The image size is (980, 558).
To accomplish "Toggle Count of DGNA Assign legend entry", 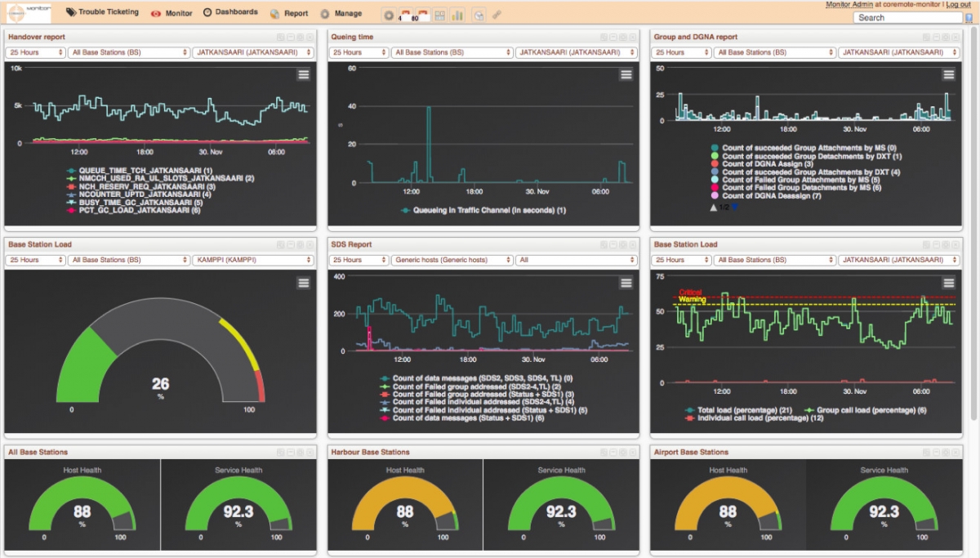I will pos(760,164).
